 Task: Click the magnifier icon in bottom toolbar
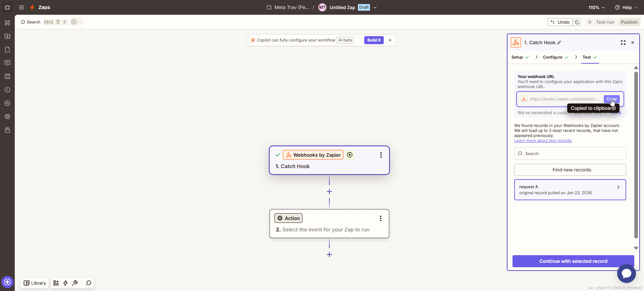(89, 283)
